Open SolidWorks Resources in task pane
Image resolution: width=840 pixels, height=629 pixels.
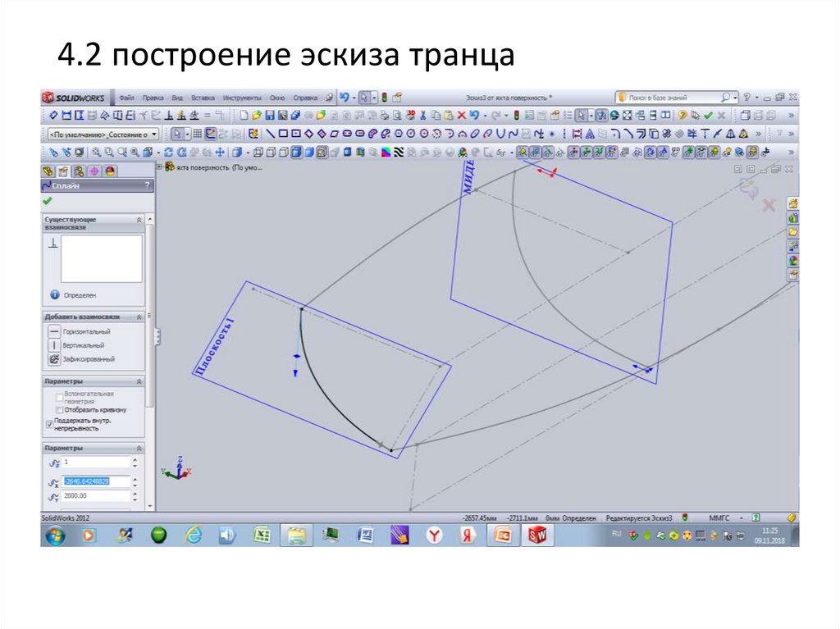tap(792, 203)
